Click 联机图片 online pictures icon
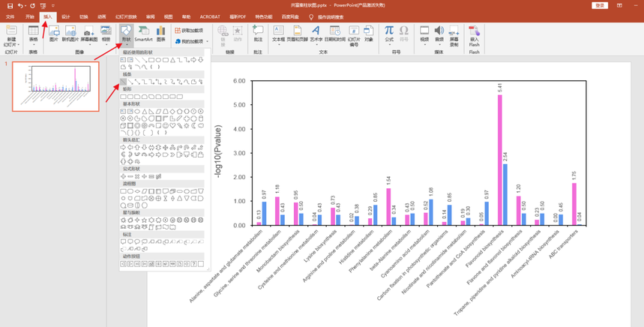The width and height of the screenshot is (644, 327). tap(70, 34)
